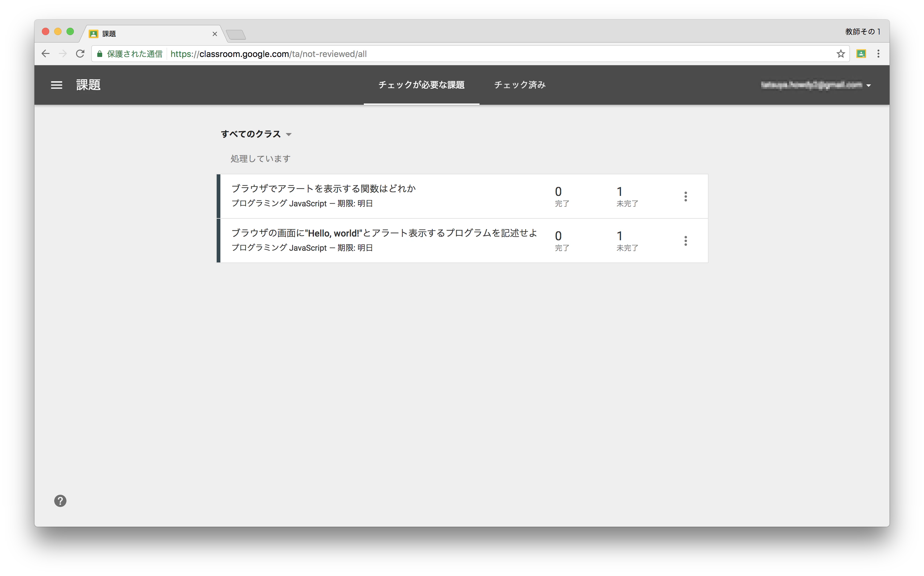Open the help question mark icon

pyautogui.click(x=60, y=501)
